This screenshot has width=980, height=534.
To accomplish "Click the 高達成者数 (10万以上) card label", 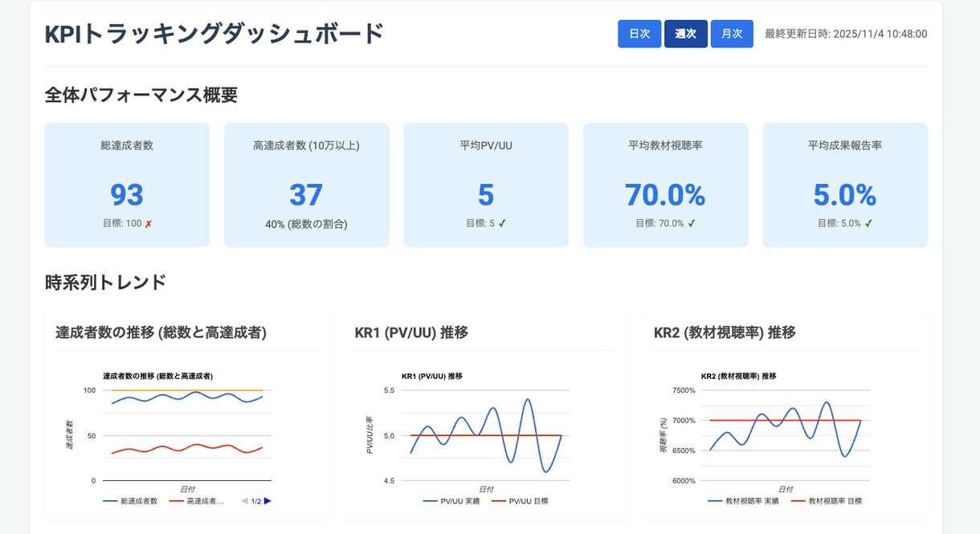I will (306, 145).
